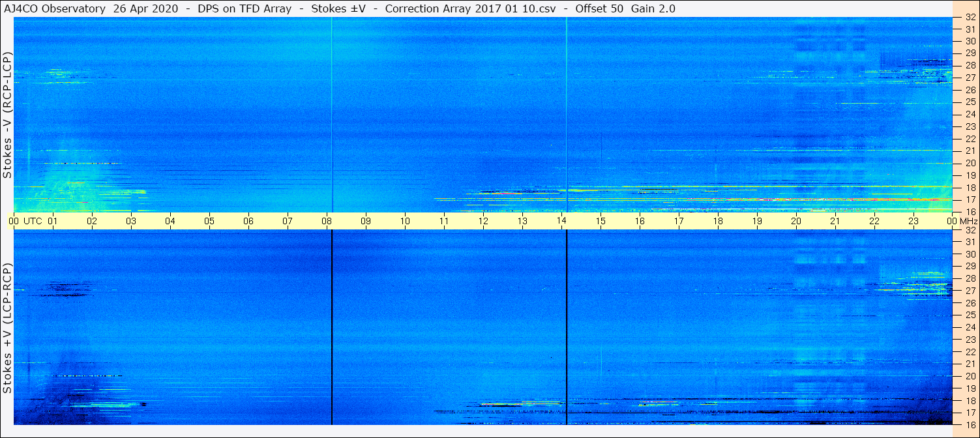Click the 16 MHz label on Stokes +V scale

click(970, 425)
